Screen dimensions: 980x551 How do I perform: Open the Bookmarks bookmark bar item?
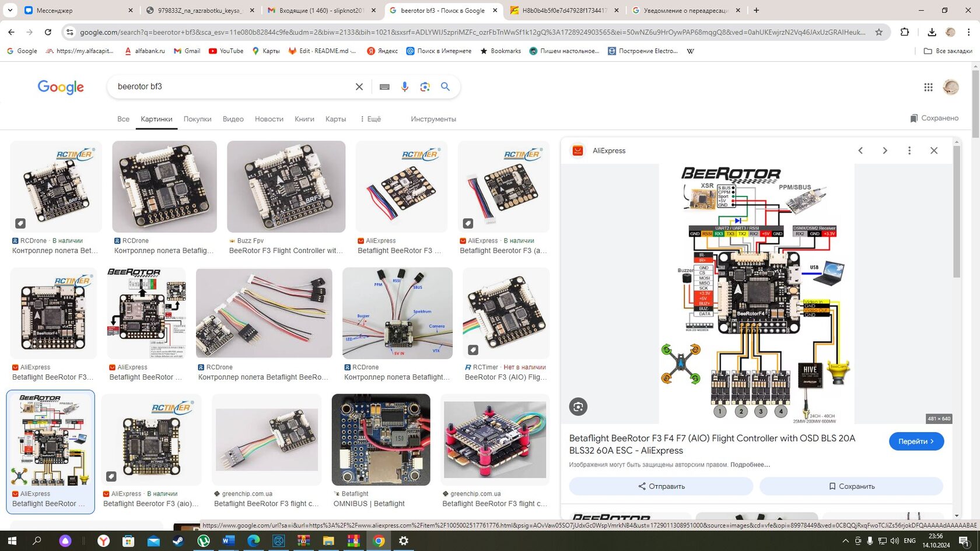[x=501, y=51]
